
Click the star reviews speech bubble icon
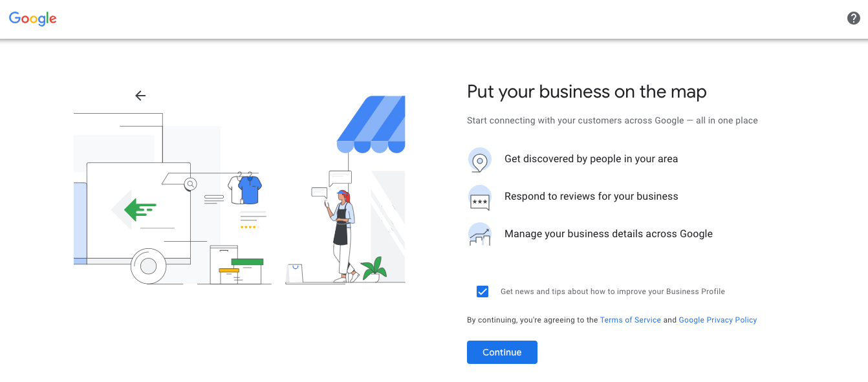(x=479, y=198)
